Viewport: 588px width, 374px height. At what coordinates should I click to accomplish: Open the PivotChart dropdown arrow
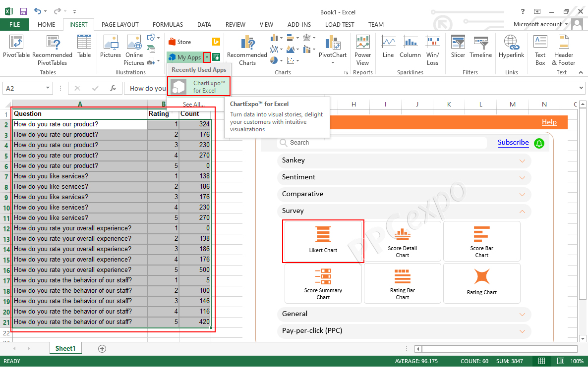333,62
